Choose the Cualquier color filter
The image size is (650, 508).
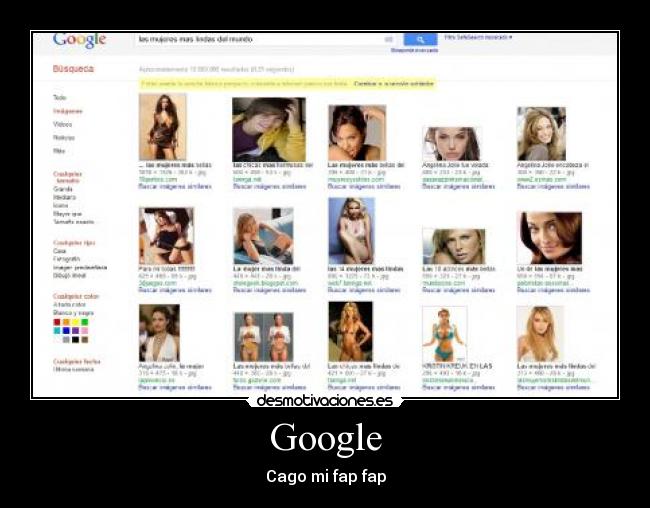click(76, 297)
